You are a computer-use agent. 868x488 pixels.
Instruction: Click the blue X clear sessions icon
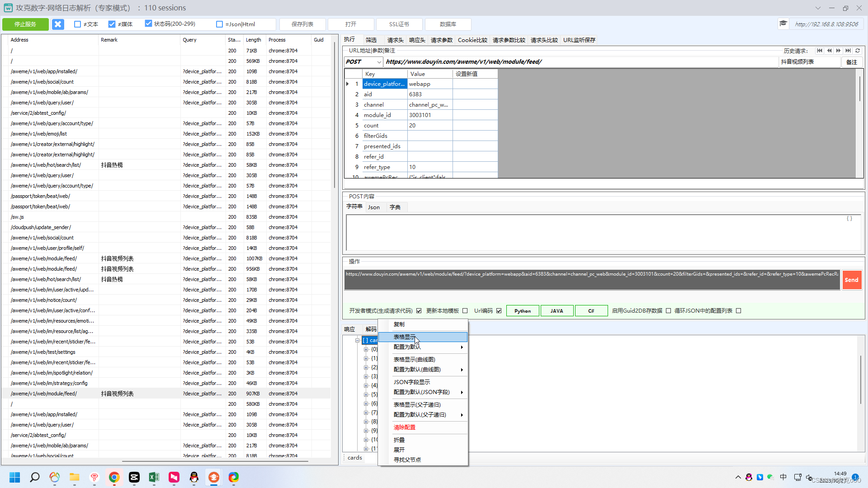click(x=58, y=24)
